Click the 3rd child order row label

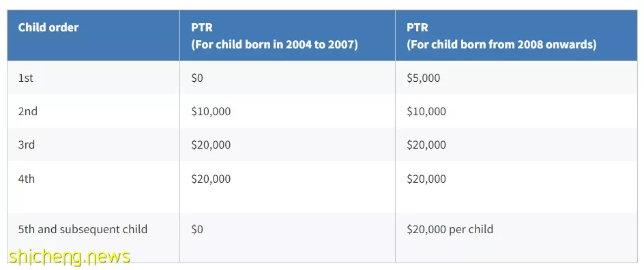coord(27,145)
